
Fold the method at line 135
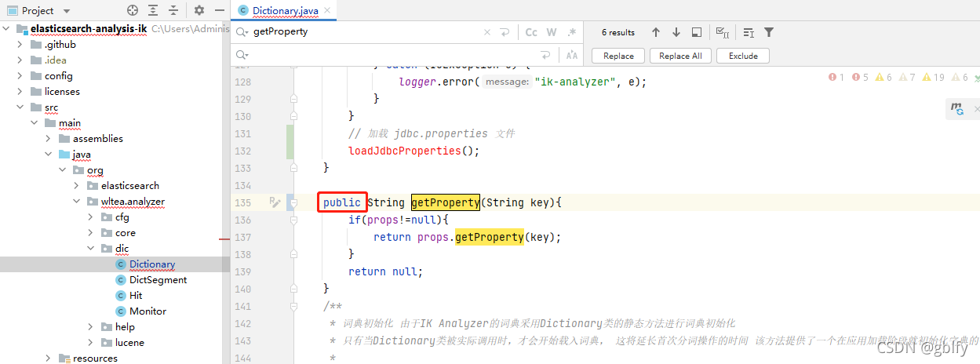(293, 202)
